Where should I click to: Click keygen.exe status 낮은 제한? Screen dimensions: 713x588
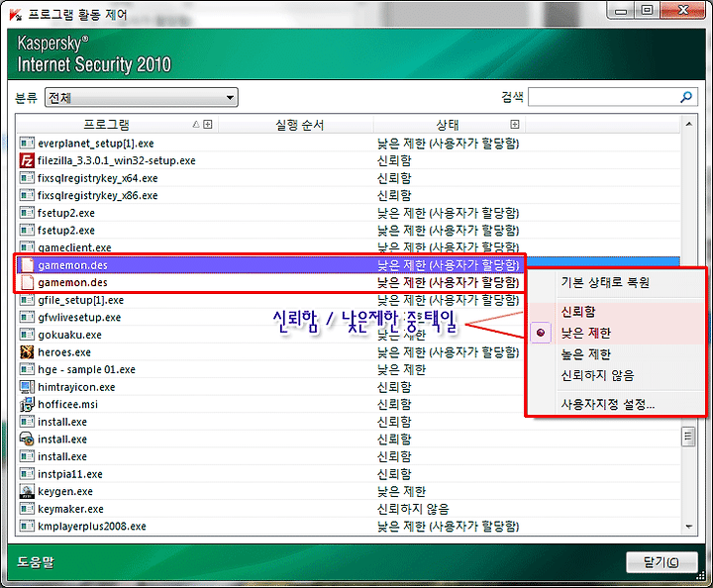pos(401,492)
